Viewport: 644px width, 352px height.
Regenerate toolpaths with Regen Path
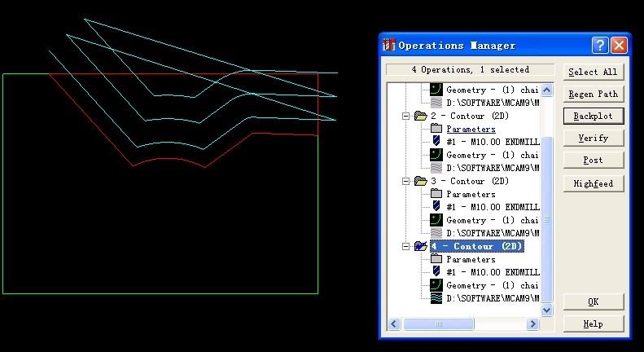click(593, 95)
